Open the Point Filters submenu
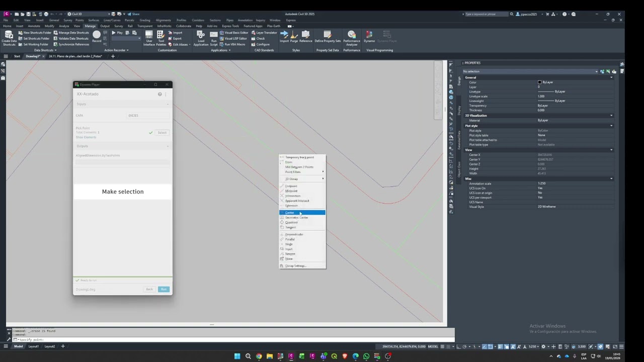Screen dimensions: 644x362 point(302,172)
